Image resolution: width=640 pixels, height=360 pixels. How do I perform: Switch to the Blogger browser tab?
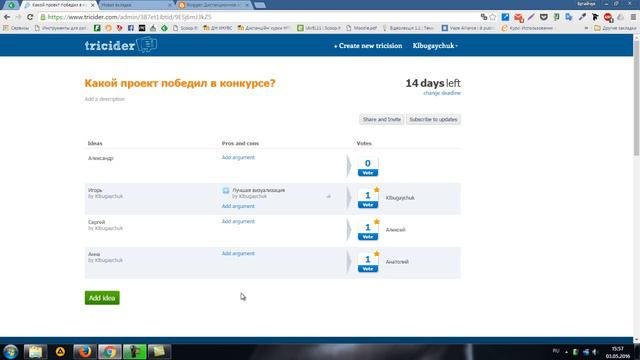pyautogui.click(x=214, y=5)
